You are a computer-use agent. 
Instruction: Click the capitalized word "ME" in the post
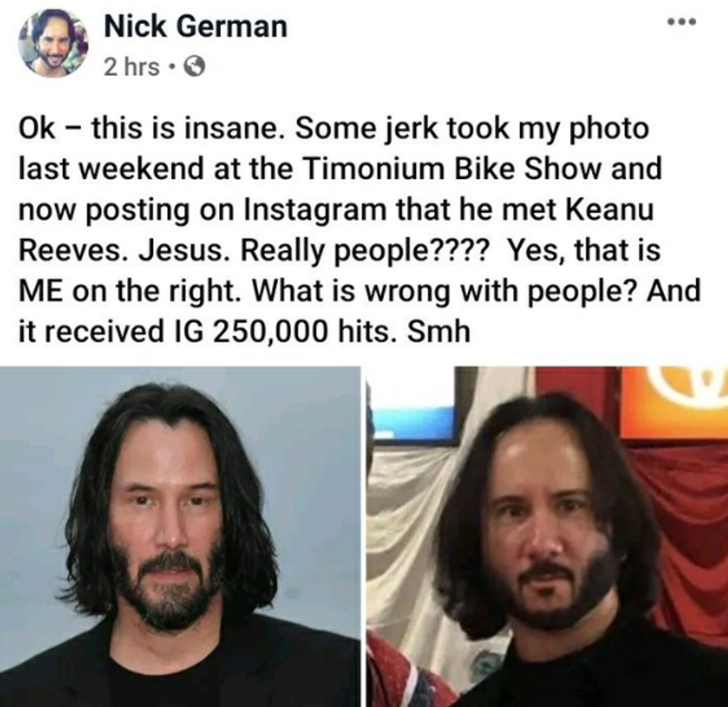pos(42,292)
